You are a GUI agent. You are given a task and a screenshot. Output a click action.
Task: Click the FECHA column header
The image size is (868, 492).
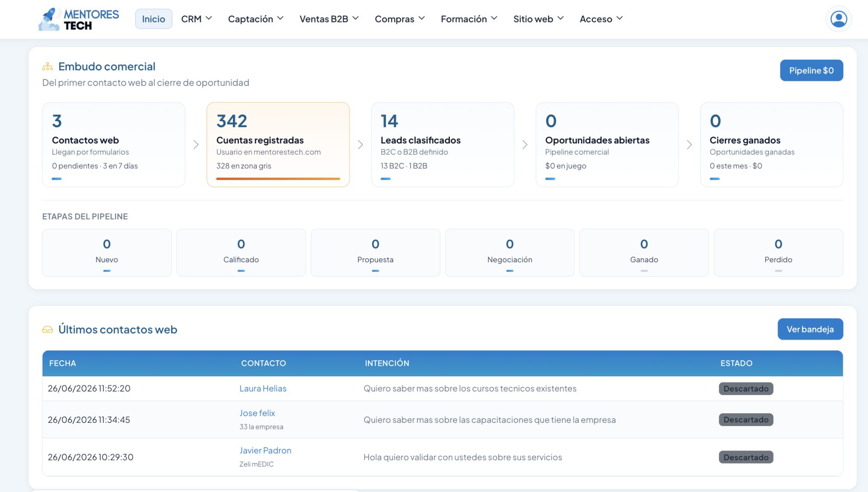pyautogui.click(x=62, y=364)
